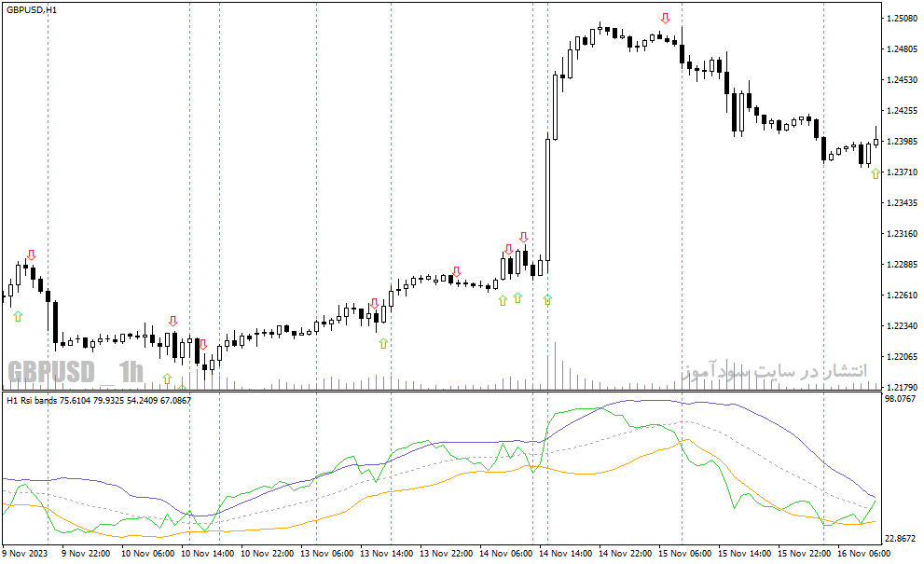This screenshot has height=564, width=924.
Task: Click the 98.0767 indicator scale value
Action: pyautogui.click(x=901, y=399)
